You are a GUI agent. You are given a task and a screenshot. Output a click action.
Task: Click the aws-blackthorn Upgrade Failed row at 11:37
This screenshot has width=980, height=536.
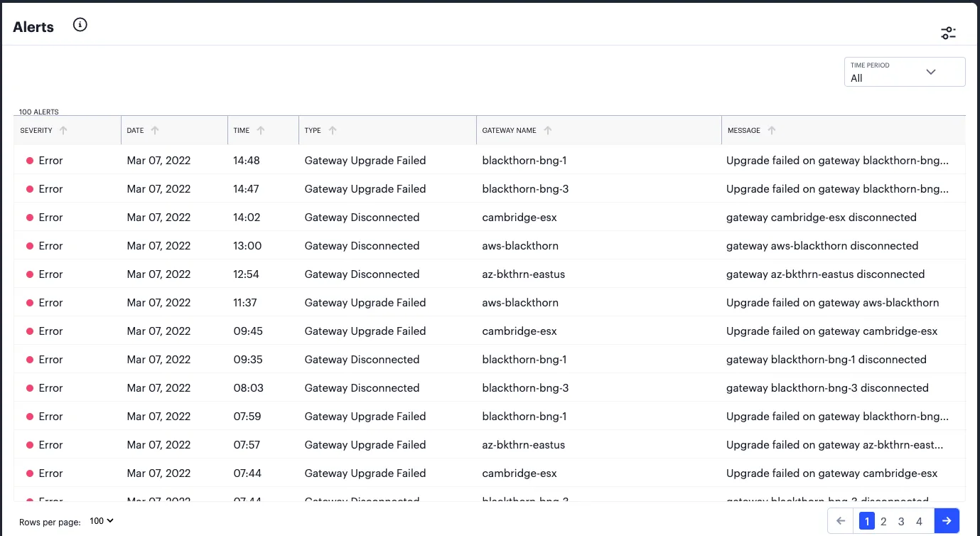tap(490, 303)
